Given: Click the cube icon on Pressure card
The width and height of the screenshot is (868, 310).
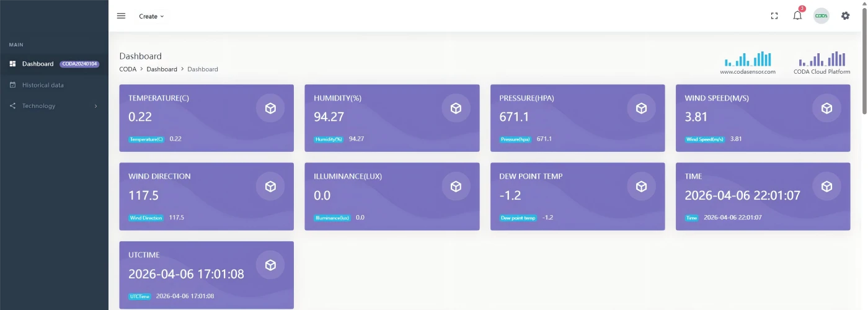Looking at the screenshot, I should [x=641, y=108].
